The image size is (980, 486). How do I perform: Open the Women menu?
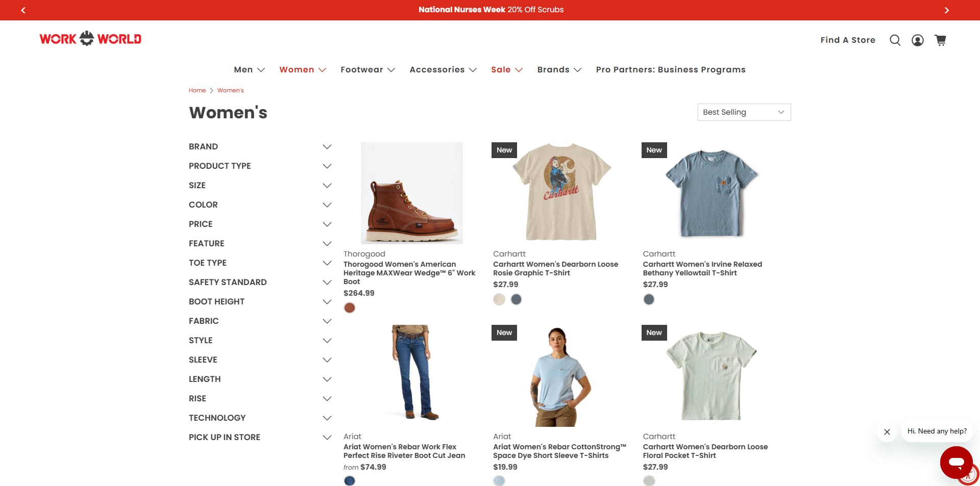pos(303,70)
